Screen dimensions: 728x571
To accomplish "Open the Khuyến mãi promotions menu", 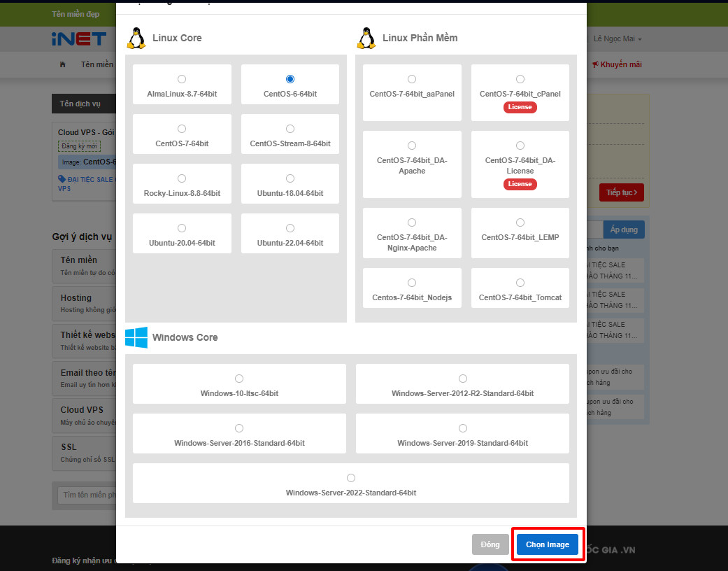I will [x=617, y=64].
